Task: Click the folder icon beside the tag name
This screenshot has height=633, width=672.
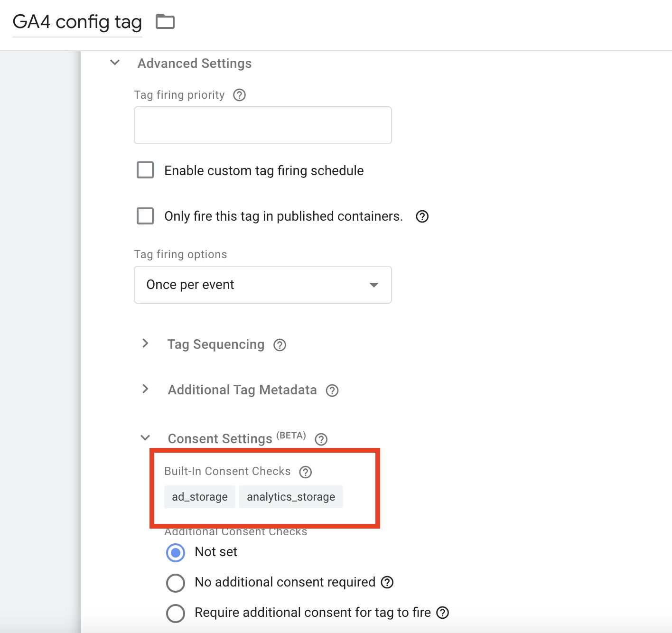Action: (x=165, y=22)
